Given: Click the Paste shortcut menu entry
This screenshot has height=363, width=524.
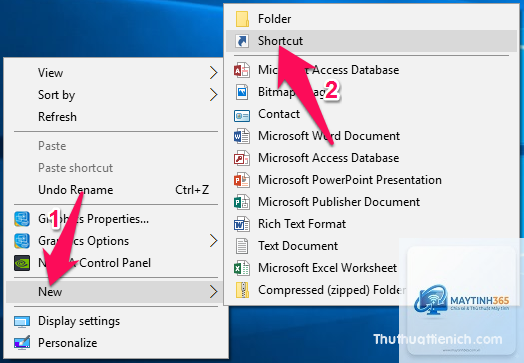Looking at the screenshot, I should click(x=76, y=168).
